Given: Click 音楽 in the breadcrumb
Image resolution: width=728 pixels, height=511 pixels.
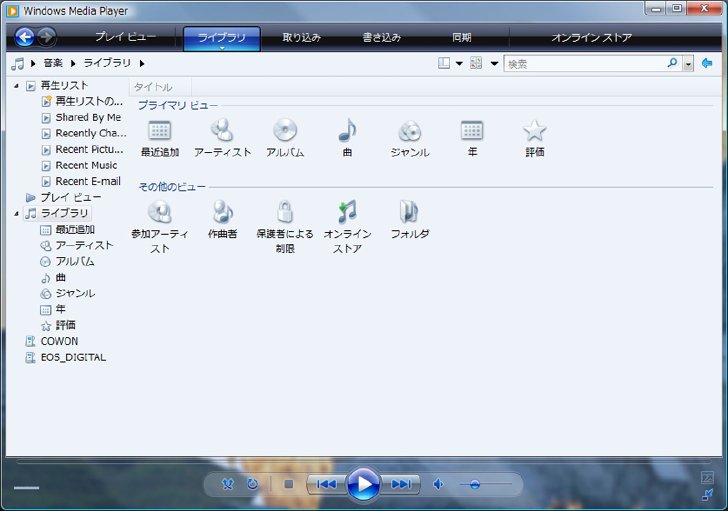Looking at the screenshot, I should [53, 63].
